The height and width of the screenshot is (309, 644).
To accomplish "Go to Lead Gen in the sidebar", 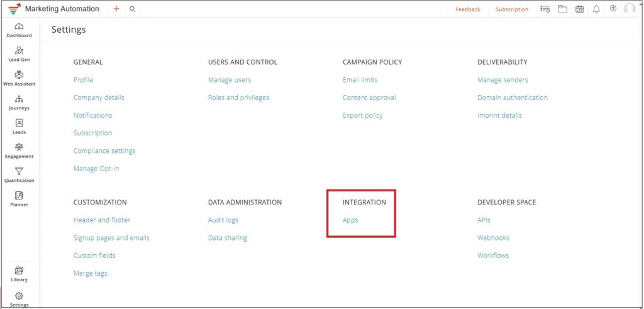I will pos(19,53).
